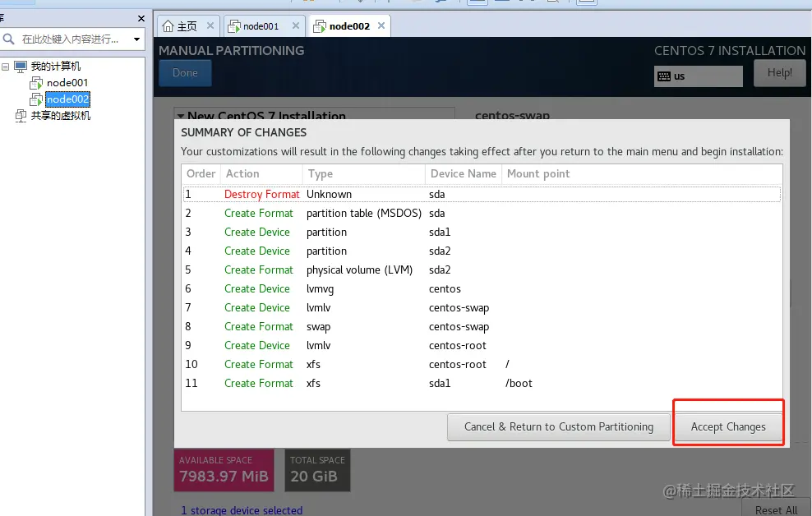Click the keyboard icon beside us

pyautogui.click(x=664, y=76)
